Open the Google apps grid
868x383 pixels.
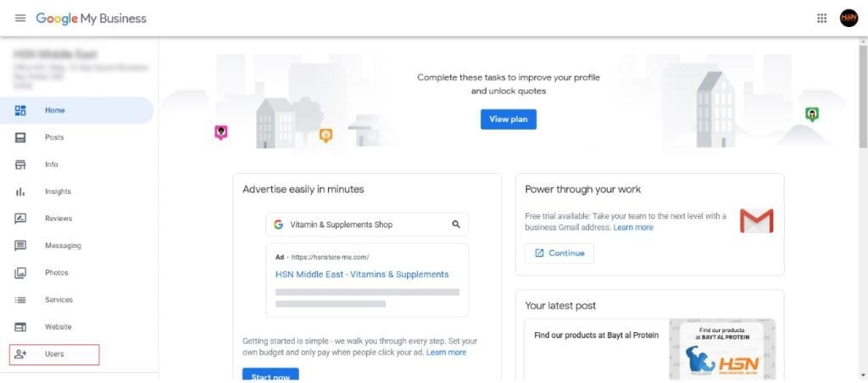[x=821, y=19]
